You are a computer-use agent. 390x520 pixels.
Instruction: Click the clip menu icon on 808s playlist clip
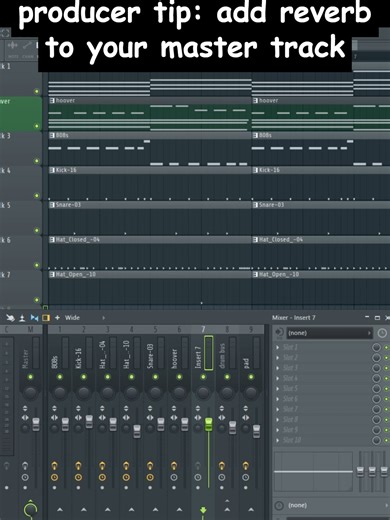point(52,135)
